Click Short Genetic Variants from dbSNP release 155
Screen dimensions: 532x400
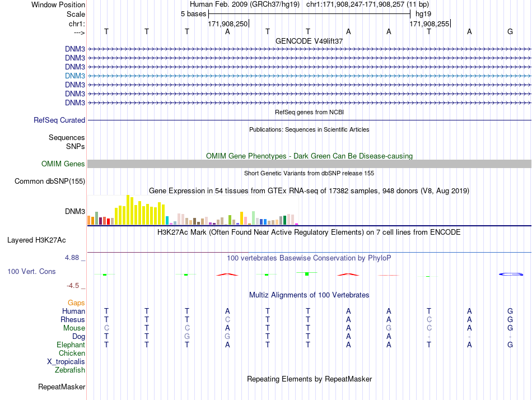[x=309, y=173]
